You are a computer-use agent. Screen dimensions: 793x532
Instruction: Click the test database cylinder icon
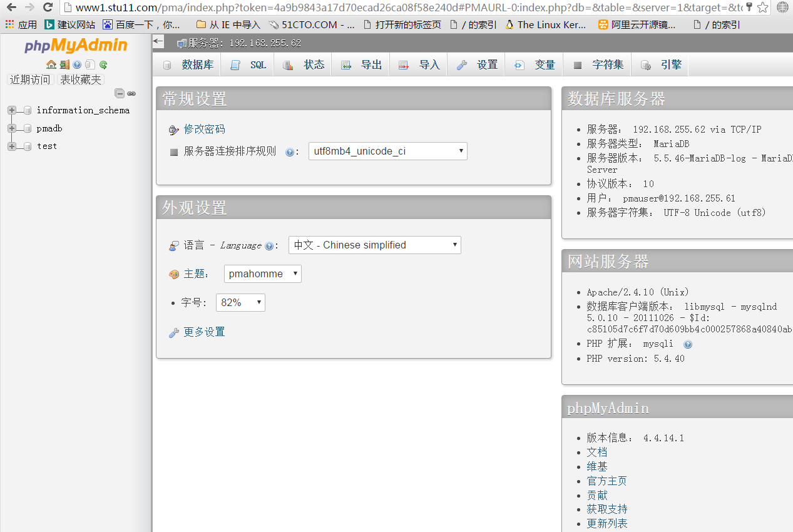28,146
